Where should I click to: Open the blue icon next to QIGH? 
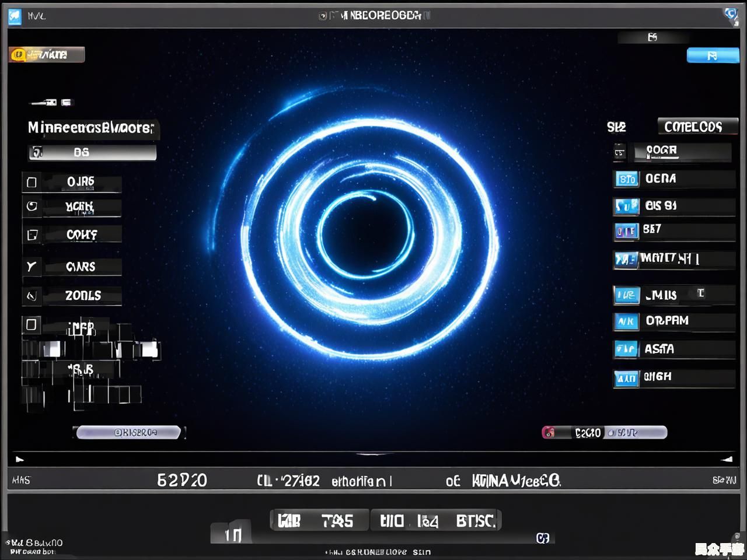(626, 379)
